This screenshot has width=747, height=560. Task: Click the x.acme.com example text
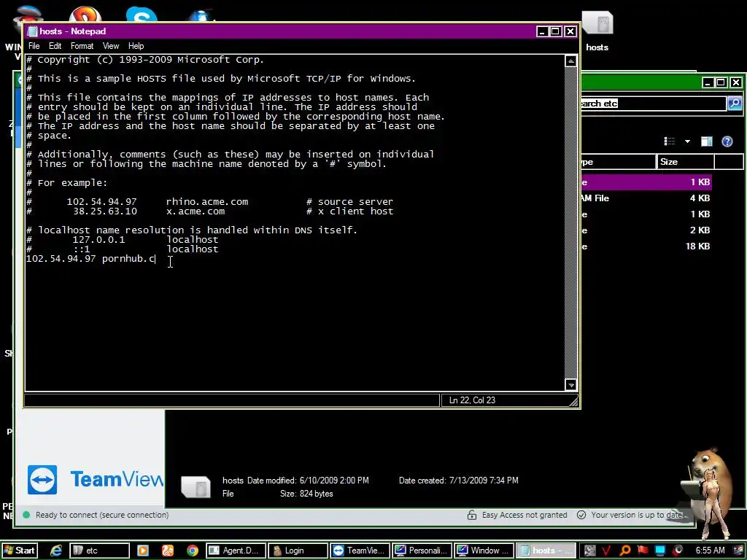tap(196, 211)
